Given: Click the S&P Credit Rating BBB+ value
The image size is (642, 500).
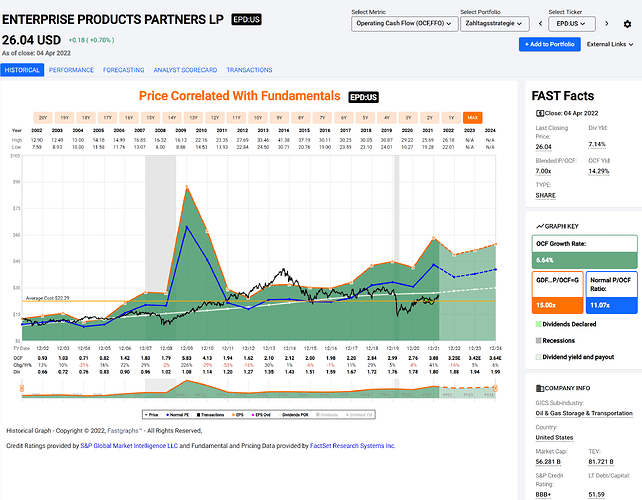Looking at the screenshot, I should (543, 495).
